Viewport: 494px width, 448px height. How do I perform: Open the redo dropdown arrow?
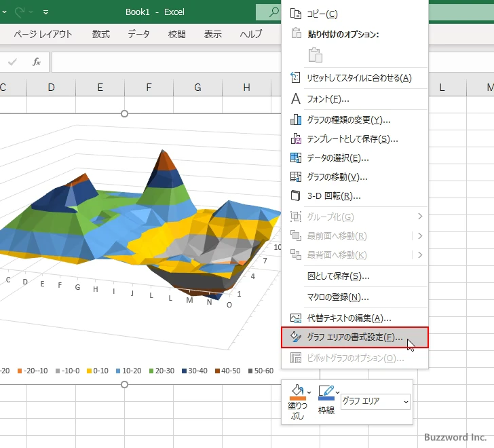pyautogui.click(x=31, y=12)
